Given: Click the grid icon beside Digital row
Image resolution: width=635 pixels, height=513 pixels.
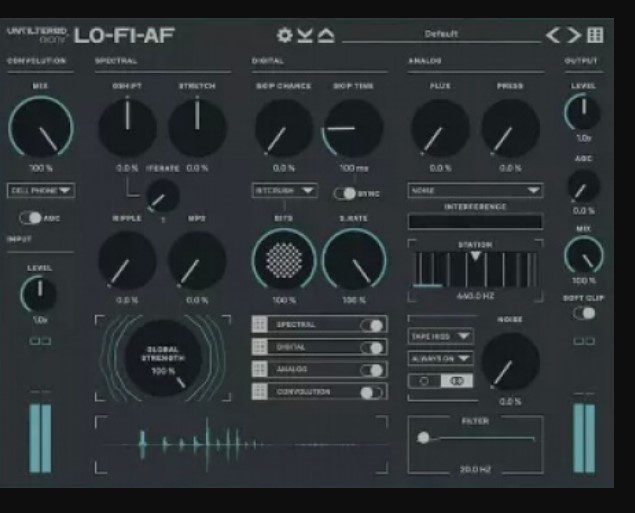Looking at the screenshot, I should pos(260,347).
